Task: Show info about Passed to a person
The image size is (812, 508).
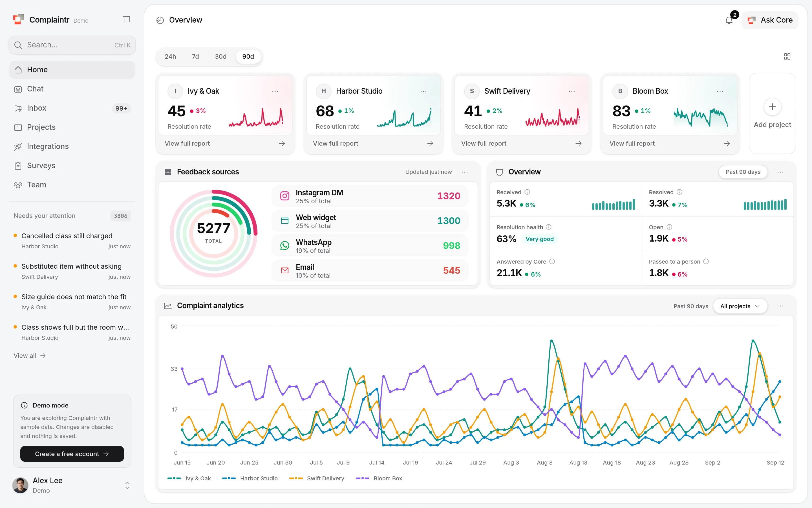Action: click(x=706, y=261)
